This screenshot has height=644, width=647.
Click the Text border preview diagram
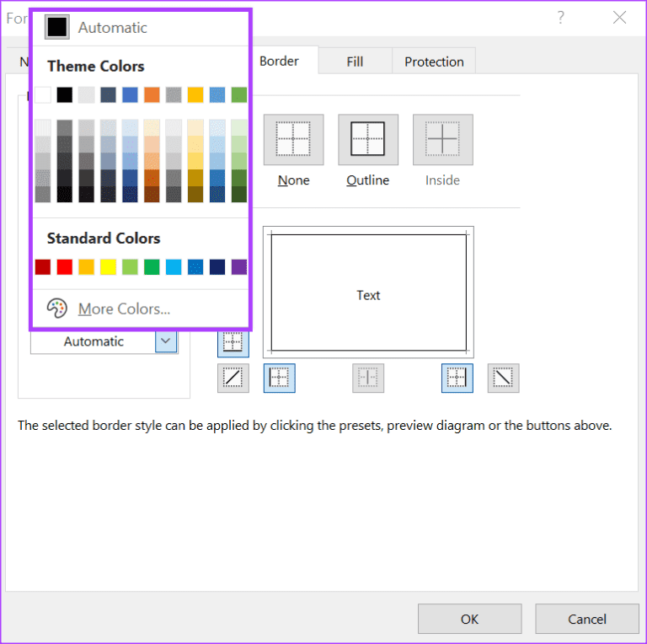tap(368, 292)
